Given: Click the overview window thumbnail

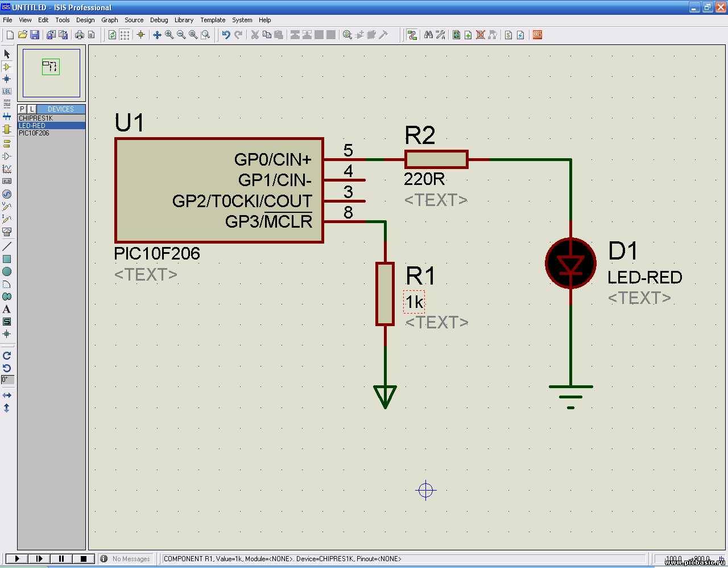Looking at the screenshot, I should tap(51, 73).
